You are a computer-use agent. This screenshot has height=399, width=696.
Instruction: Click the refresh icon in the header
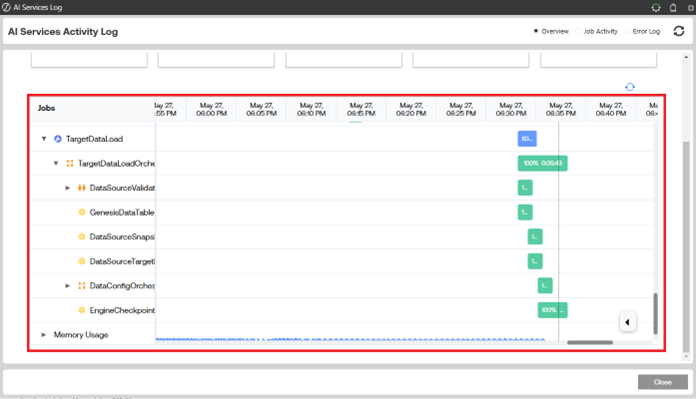tap(679, 31)
